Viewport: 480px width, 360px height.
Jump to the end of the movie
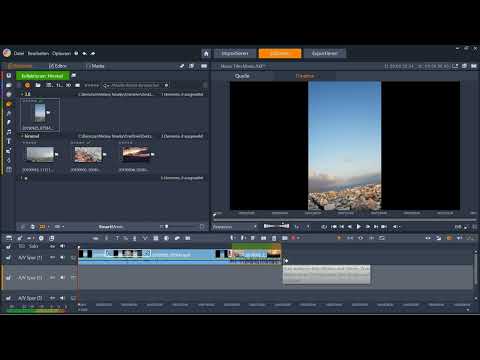pos(384,227)
